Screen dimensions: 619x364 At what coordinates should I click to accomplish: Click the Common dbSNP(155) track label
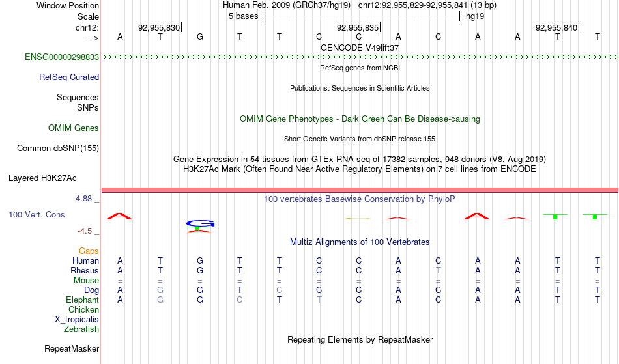pos(57,148)
